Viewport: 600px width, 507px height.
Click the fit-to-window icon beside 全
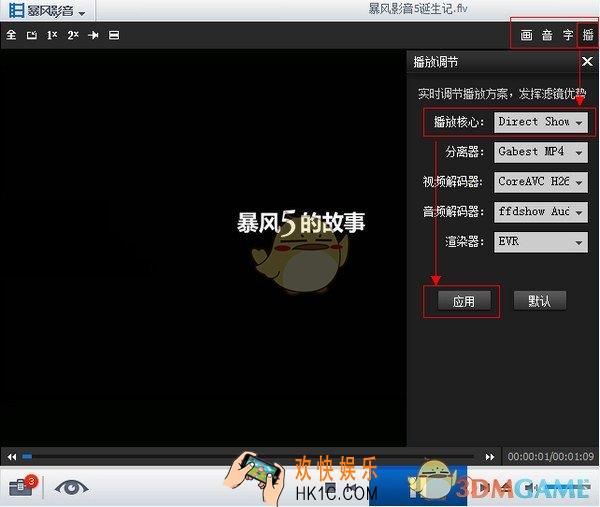pos(32,35)
